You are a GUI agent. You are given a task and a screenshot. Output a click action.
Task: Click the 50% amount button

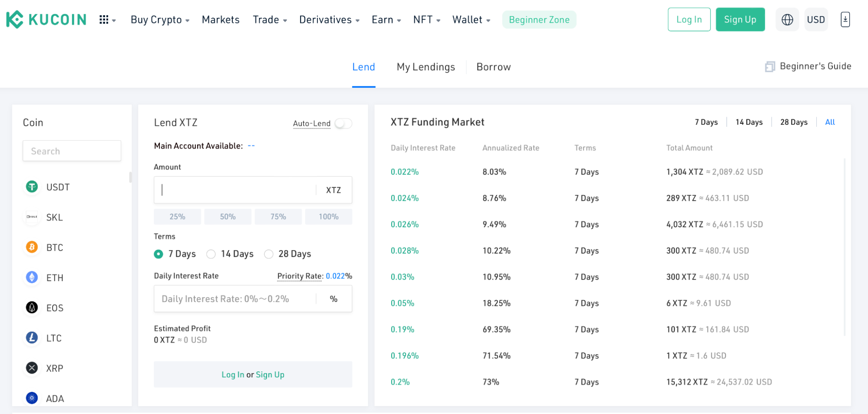pyautogui.click(x=228, y=216)
